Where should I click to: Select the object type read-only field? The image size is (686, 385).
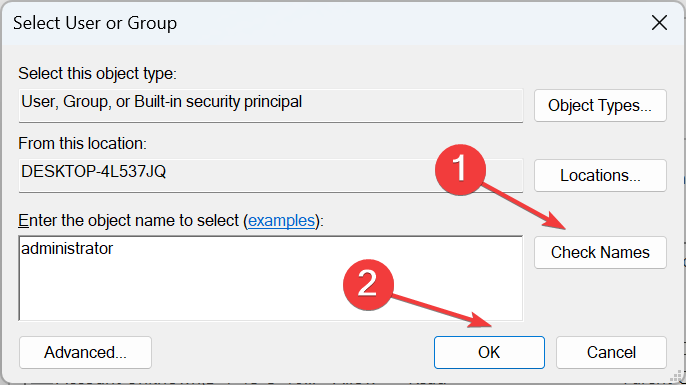(x=270, y=105)
